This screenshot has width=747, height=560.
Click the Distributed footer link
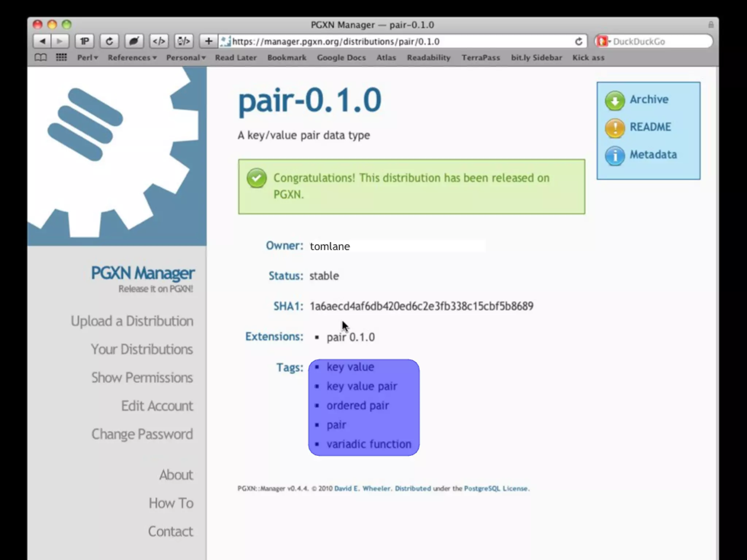point(413,489)
